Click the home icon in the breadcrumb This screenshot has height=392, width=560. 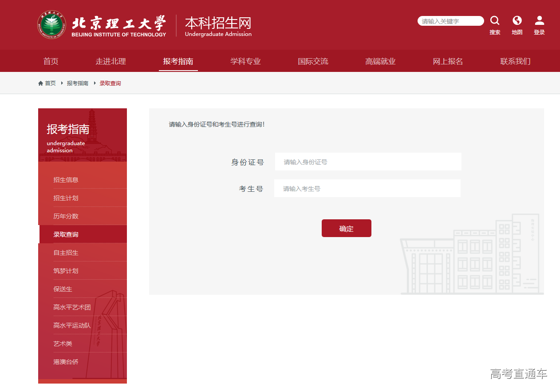40,83
